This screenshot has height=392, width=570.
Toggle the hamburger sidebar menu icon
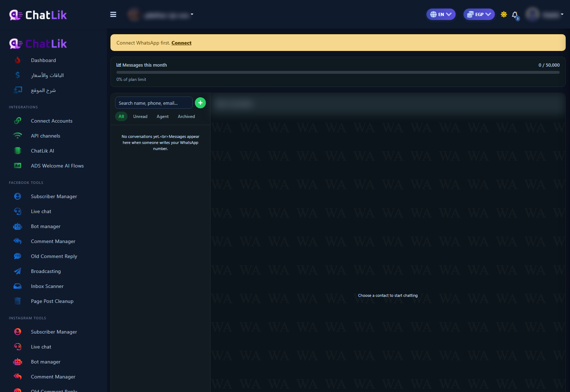(113, 15)
